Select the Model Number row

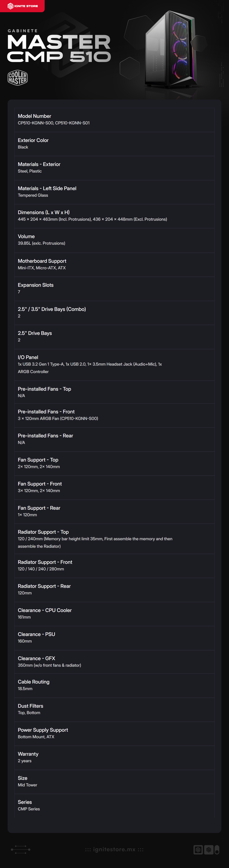click(114, 120)
